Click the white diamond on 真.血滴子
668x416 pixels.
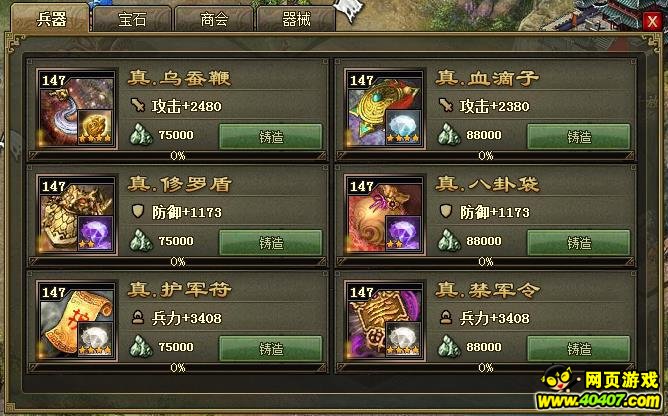(x=403, y=127)
